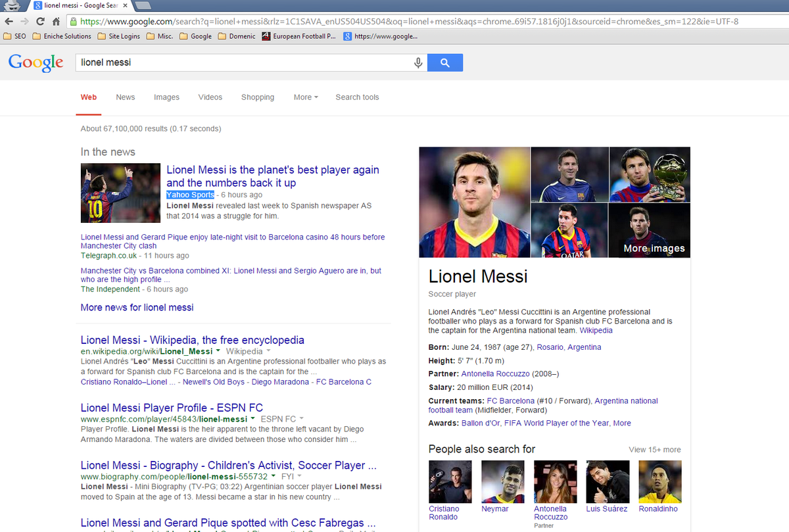Click the Wikipedia link in panel description
789x532 pixels.
coord(596,331)
